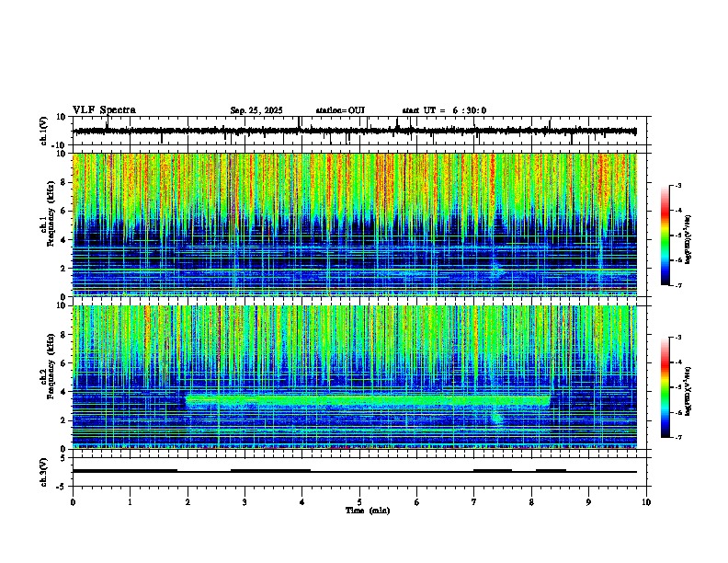
Task: Click the ch.1 spectrogram color scale bar
Action: 665,236
